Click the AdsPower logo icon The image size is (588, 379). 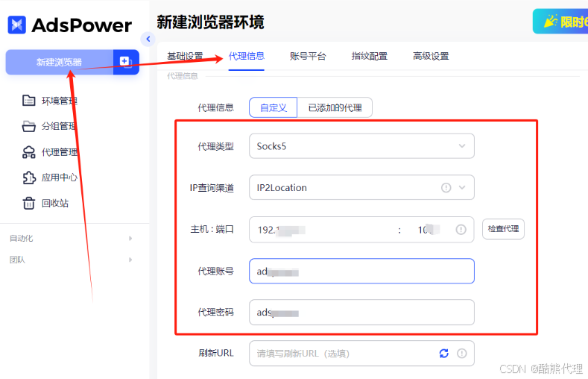pos(17,25)
